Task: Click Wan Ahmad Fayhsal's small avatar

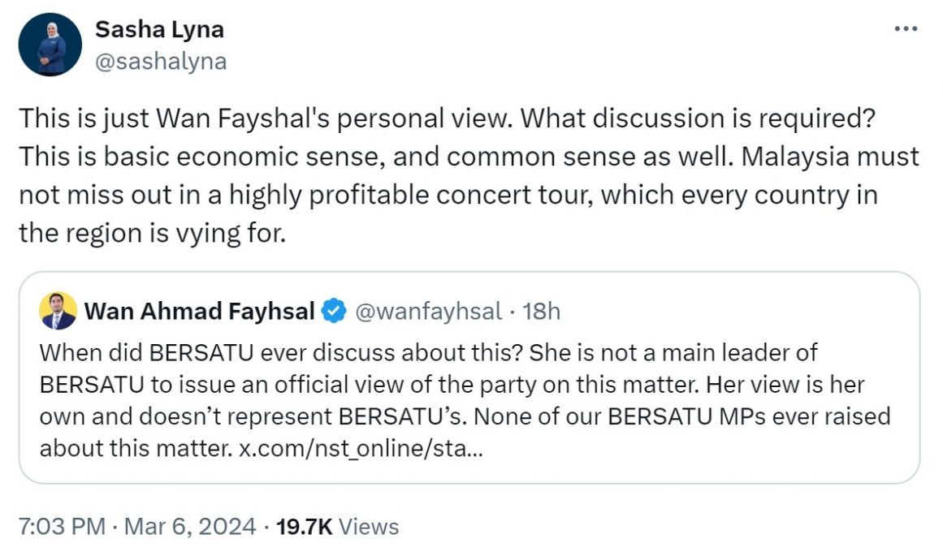Action: [x=58, y=311]
